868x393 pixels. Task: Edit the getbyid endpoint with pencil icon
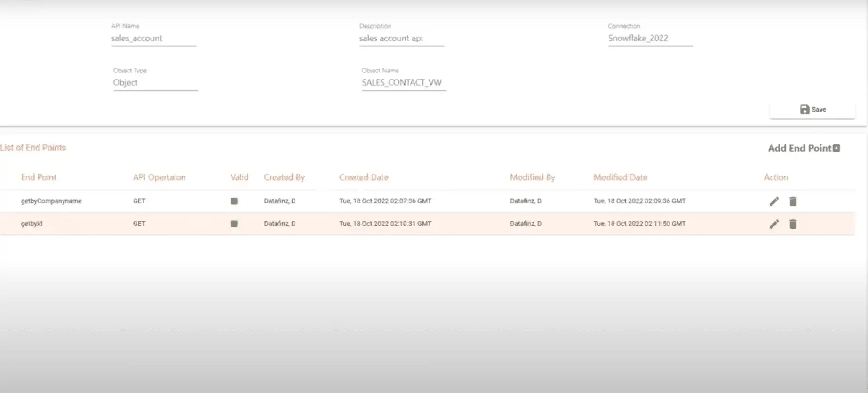(774, 224)
